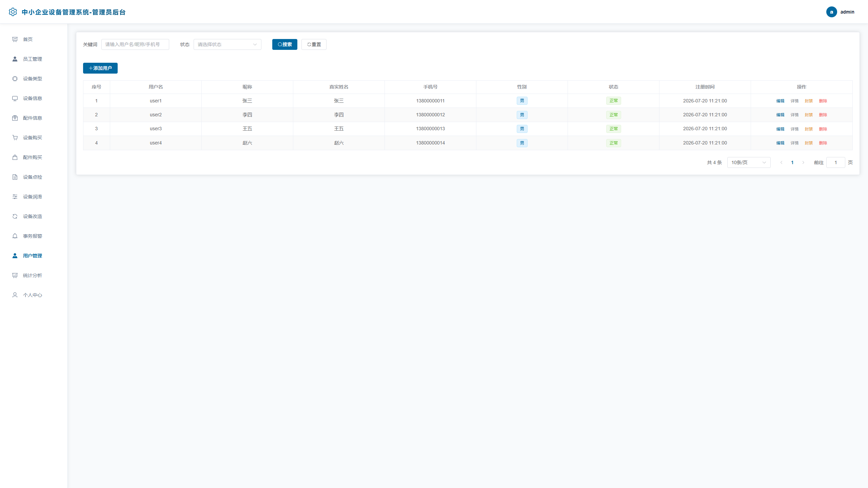Click the 事务报警 bell icon

pos(15,236)
